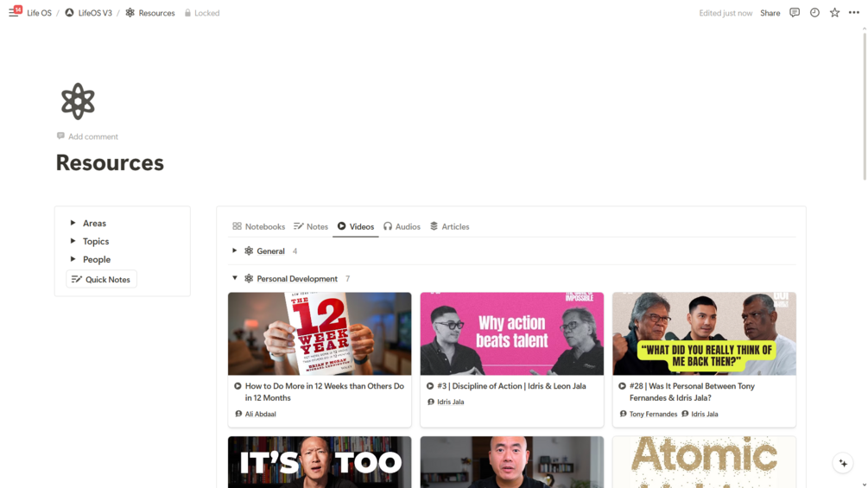The image size is (868, 488).
Task: Expand the General group
Action: tap(235, 250)
